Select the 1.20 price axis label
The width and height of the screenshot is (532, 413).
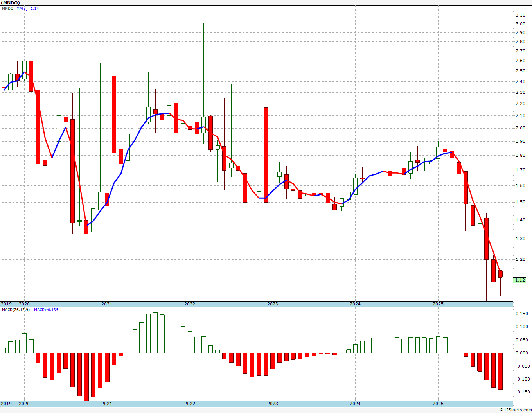click(x=520, y=259)
